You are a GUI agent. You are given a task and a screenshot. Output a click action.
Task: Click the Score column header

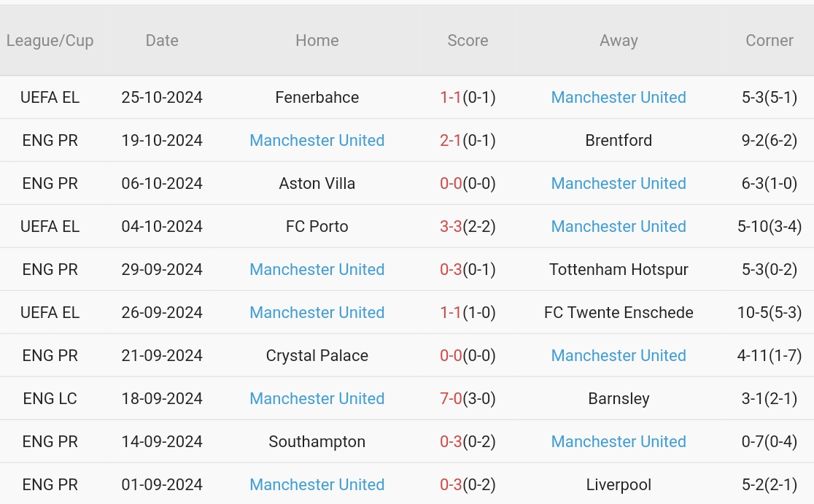468,40
